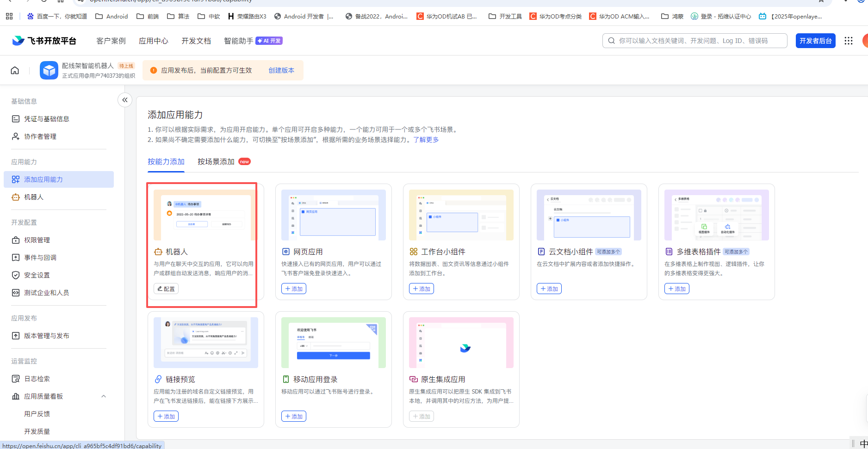Click the 原生集成应用 preview thumbnail
This screenshot has width=868, height=449.
pos(461,343)
